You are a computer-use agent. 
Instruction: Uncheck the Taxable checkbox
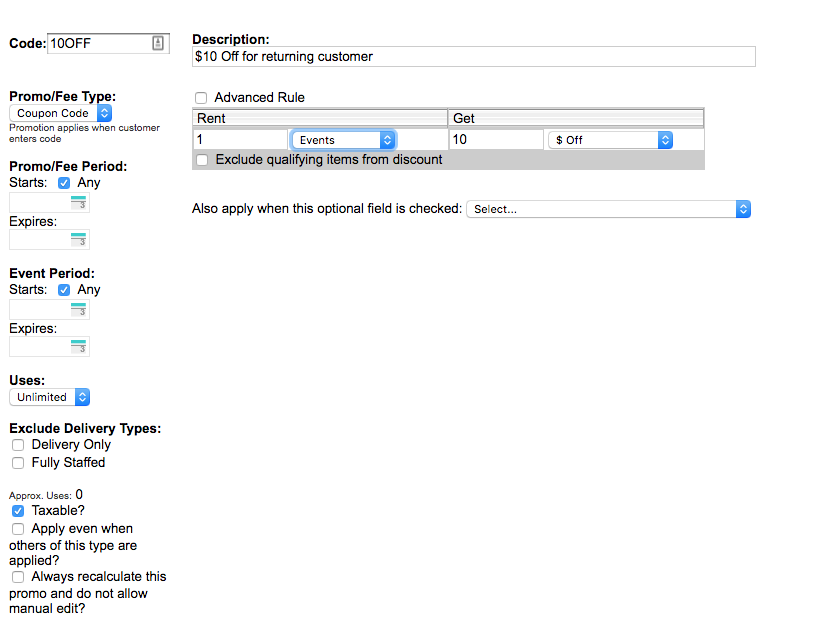tap(18, 511)
